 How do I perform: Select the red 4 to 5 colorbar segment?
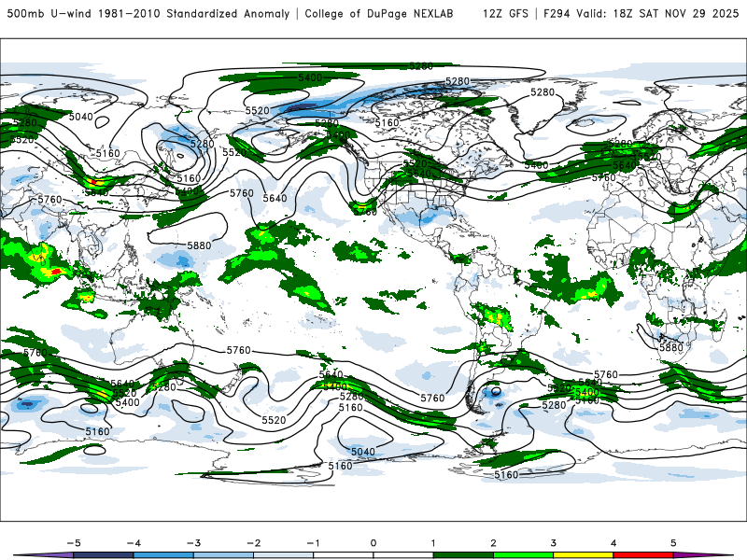pyautogui.click(x=643, y=555)
